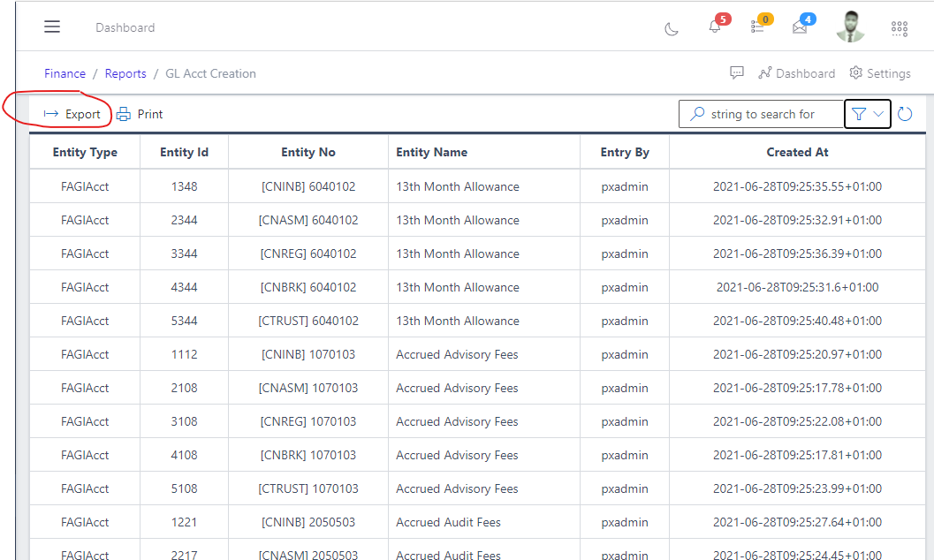Expand filter dropdown next to funnel icon
Viewport: 934px width, 560px height.
coord(877,114)
